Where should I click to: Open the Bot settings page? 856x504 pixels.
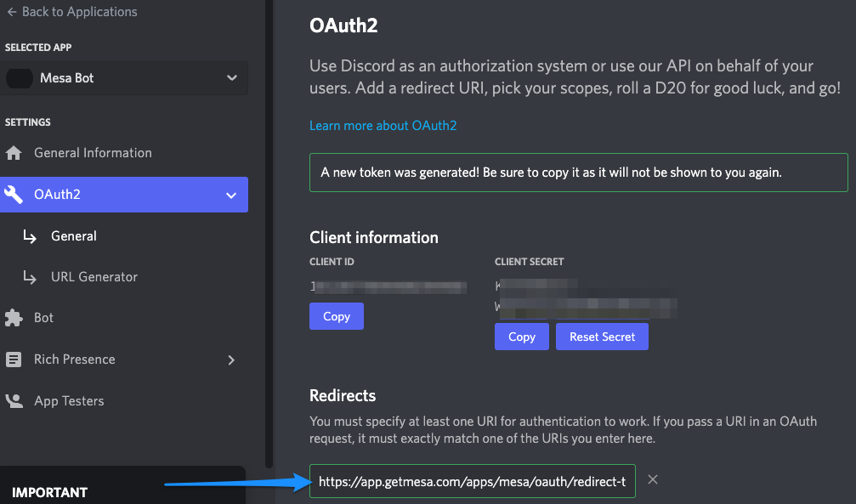pyautogui.click(x=43, y=318)
